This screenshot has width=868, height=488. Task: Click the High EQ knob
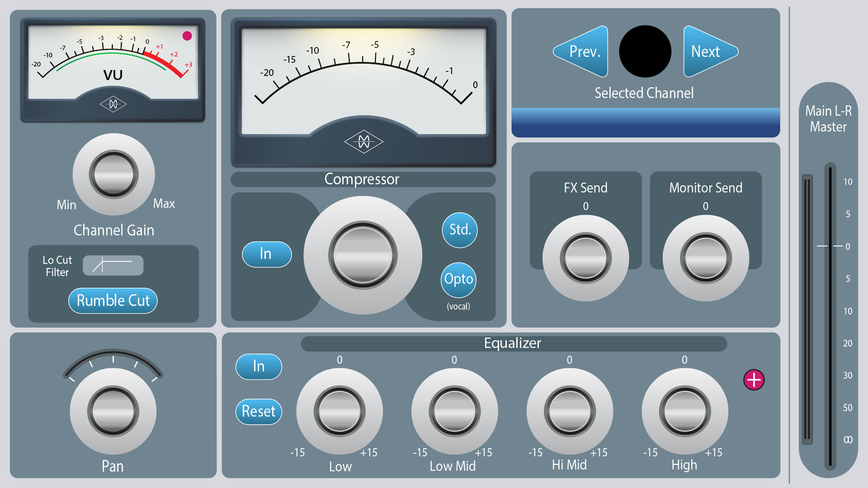pos(685,411)
